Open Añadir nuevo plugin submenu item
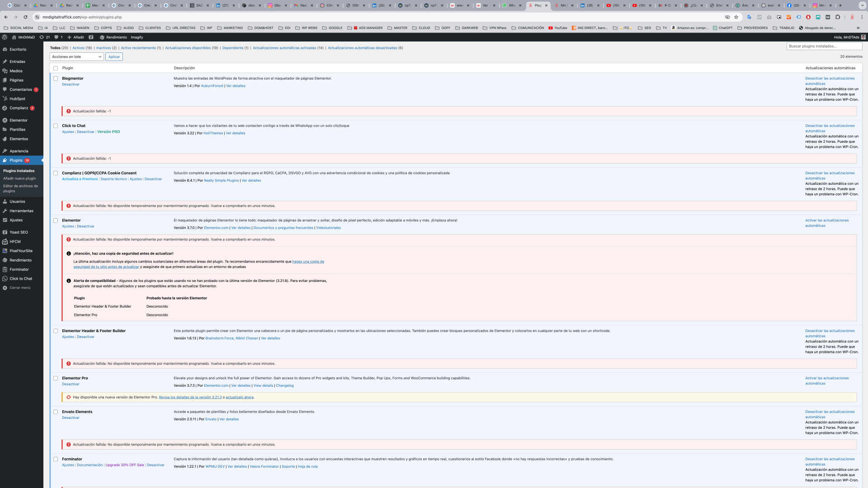 click(x=19, y=178)
